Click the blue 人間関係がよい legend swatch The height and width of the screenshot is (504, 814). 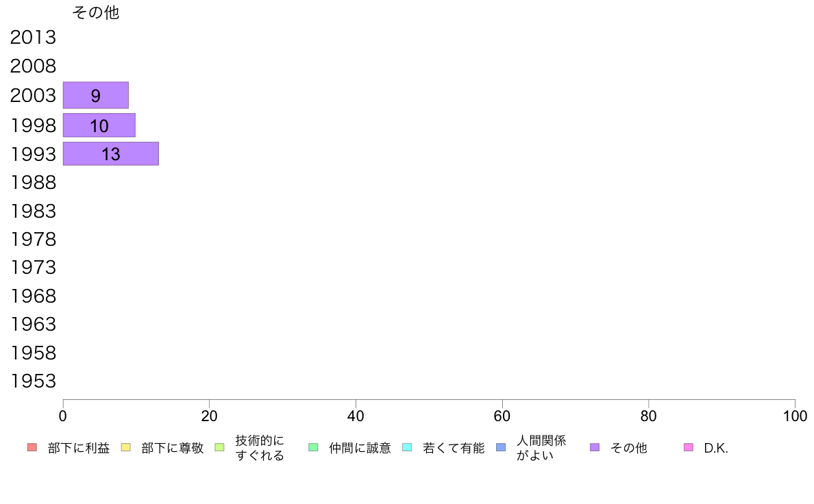501,447
